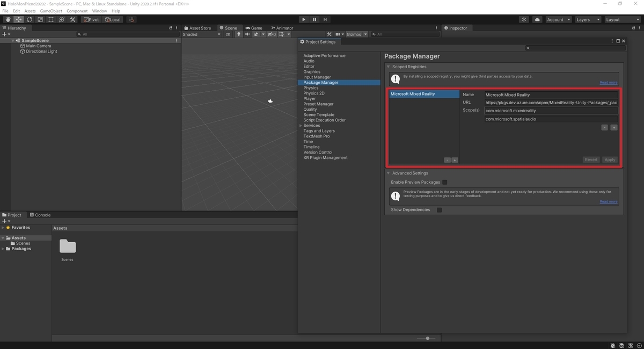Select Main Camera in Hierarchy
This screenshot has width=644, height=349.
39,46
